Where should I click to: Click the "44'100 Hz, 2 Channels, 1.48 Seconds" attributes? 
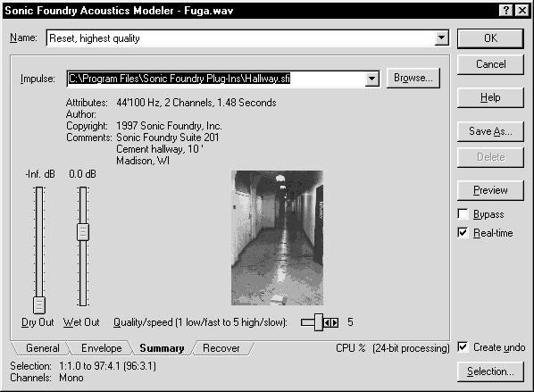click(196, 103)
